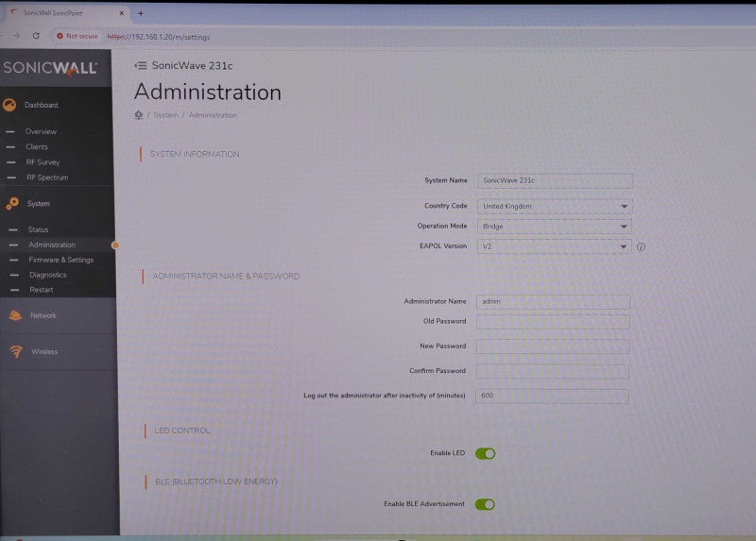Image resolution: width=756 pixels, height=541 pixels.
Task: Select Clients in the sidebar
Action: pos(37,147)
